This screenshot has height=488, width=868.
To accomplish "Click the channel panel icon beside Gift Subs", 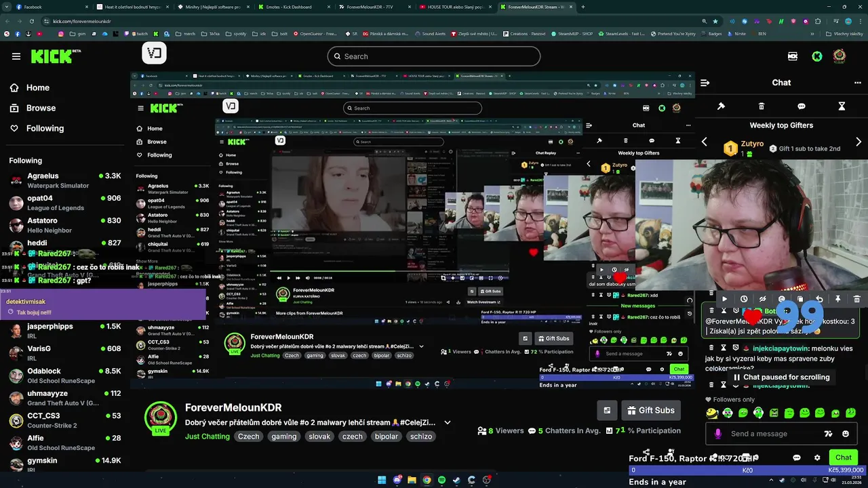I will click(607, 410).
